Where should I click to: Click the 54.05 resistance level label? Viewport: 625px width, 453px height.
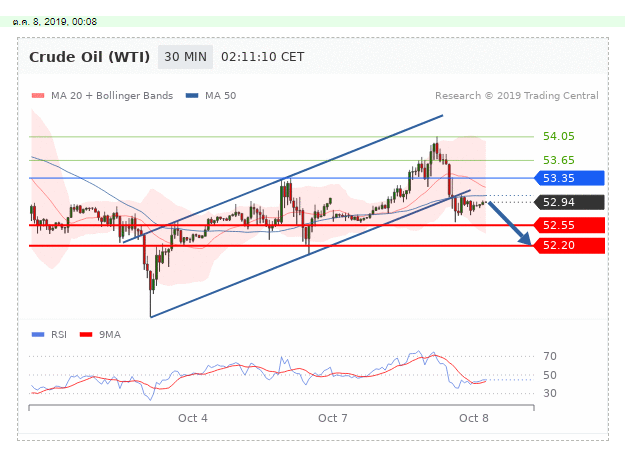point(559,136)
